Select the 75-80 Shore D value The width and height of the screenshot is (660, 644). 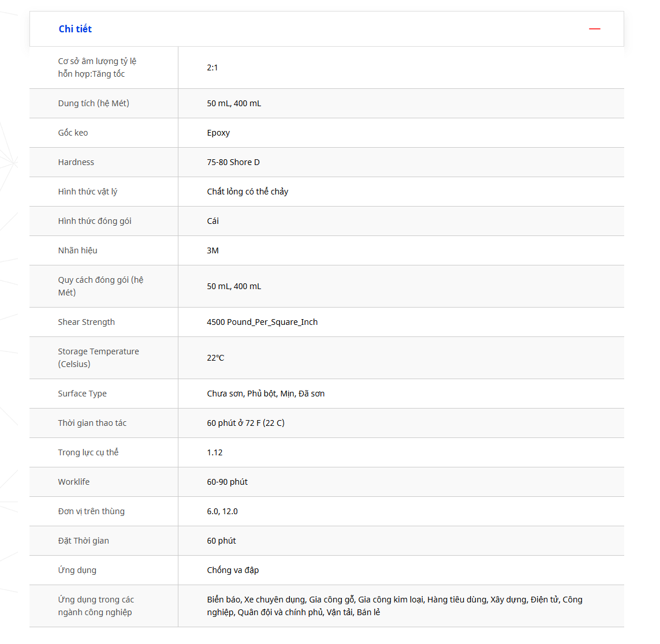pos(233,162)
